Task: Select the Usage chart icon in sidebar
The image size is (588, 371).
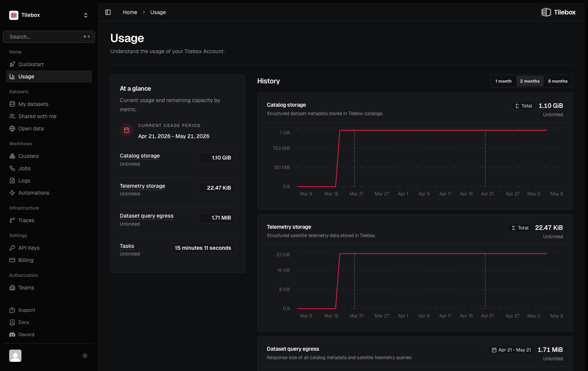Action: tap(12, 76)
